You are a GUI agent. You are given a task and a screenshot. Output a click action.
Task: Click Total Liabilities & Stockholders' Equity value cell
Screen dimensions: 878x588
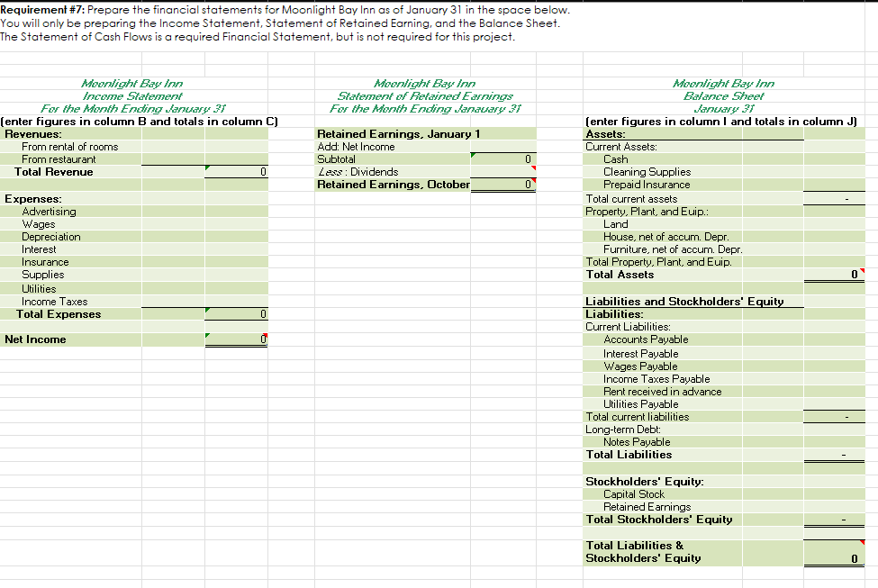834,553
